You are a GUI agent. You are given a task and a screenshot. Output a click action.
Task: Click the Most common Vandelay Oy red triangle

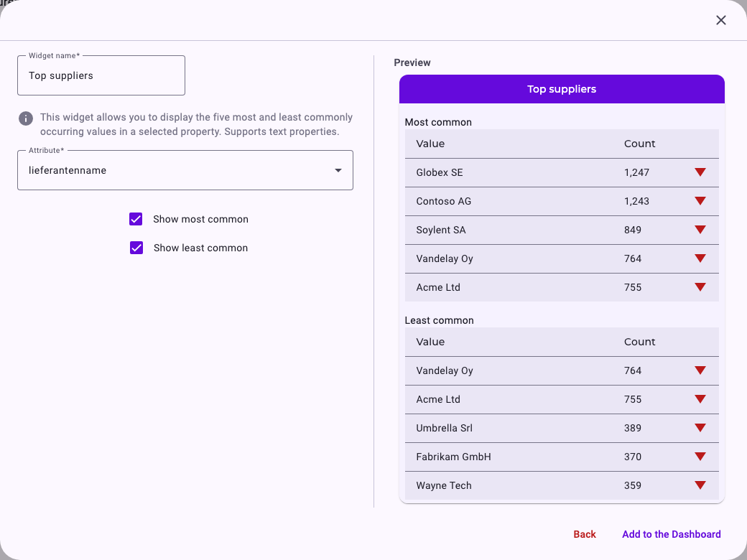pos(700,258)
